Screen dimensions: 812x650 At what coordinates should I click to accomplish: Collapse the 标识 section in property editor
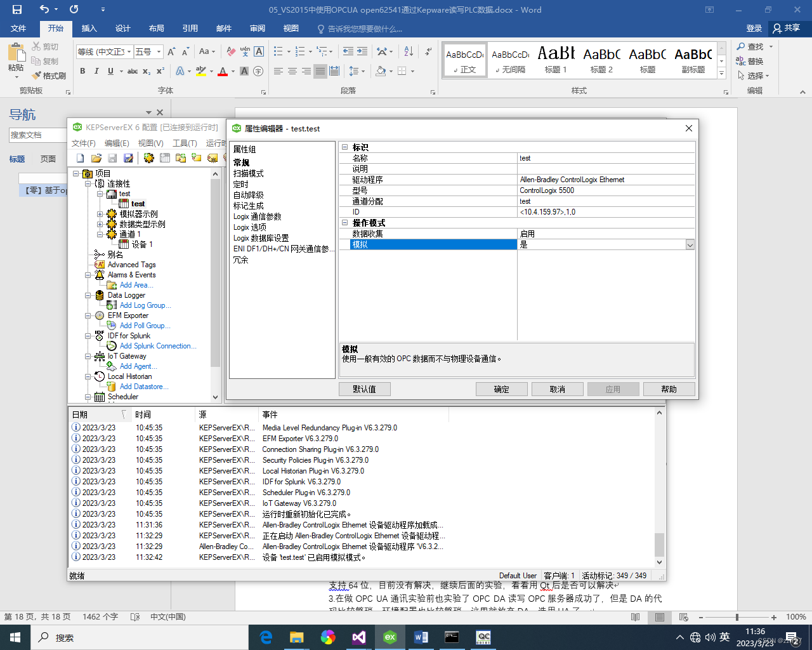click(345, 147)
